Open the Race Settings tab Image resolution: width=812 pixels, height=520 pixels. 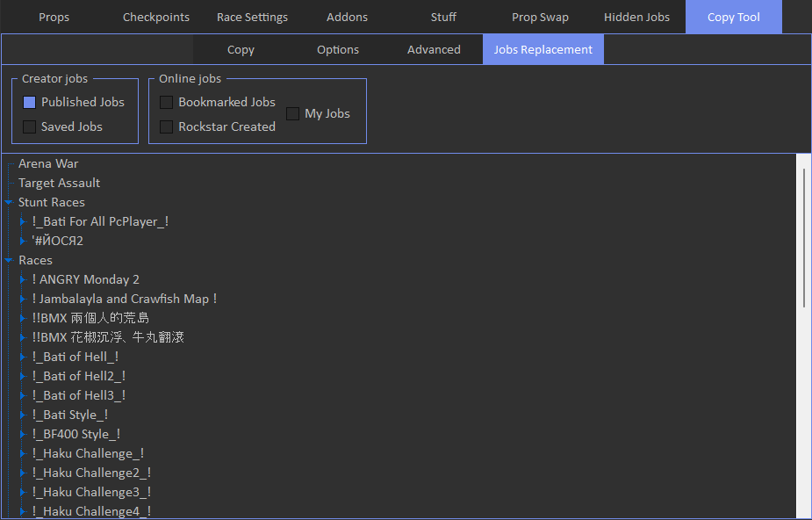tap(252, 17)
